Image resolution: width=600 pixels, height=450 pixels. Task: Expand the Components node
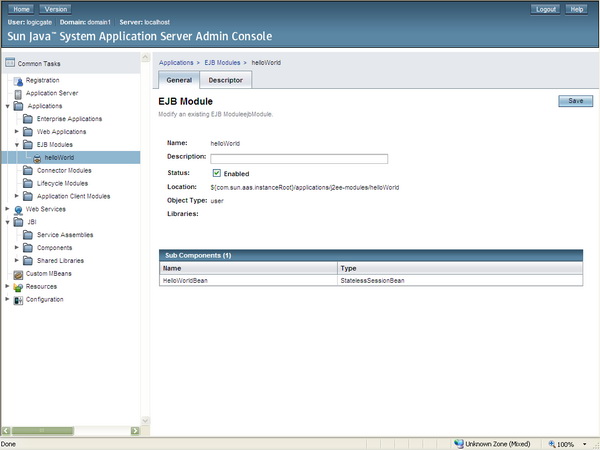coord(16,248)
